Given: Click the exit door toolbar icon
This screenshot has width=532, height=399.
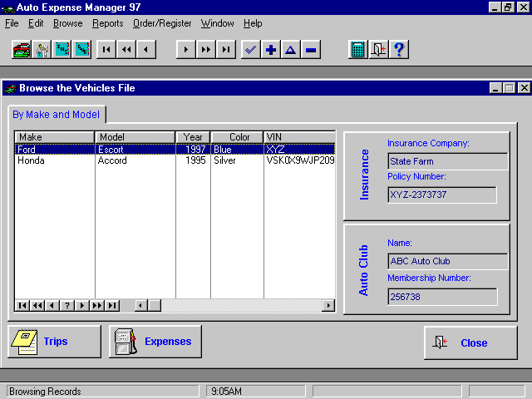Looking at the screenshot, I should pyautogui.click(x=378, y=50).
